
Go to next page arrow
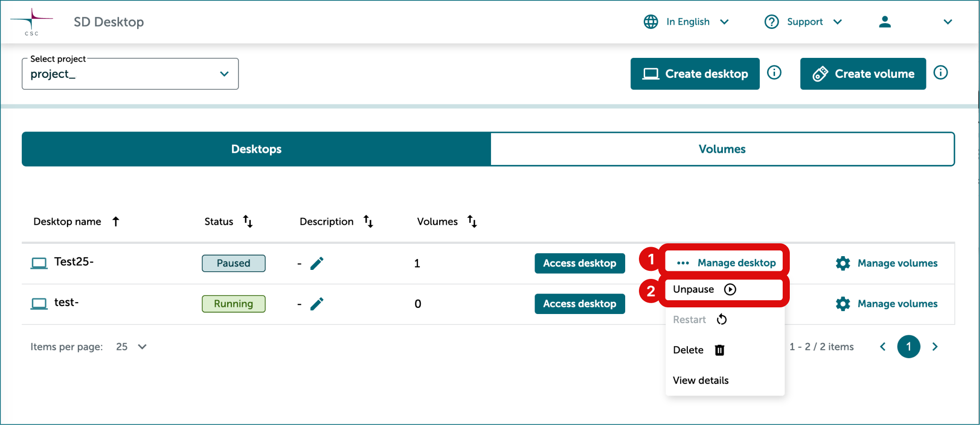pyautogui.click(x=935, y=347)
